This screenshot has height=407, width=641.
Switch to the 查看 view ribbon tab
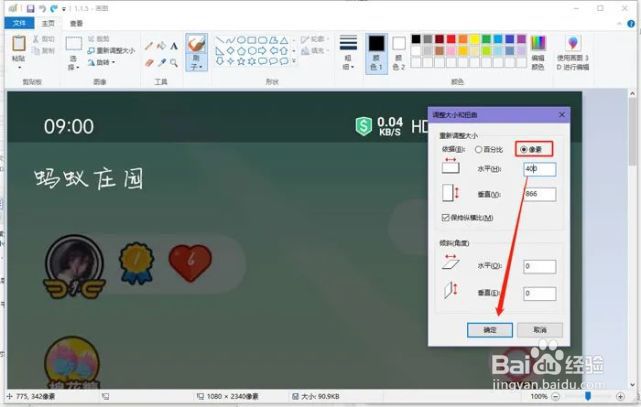click(x=76, y=23)
